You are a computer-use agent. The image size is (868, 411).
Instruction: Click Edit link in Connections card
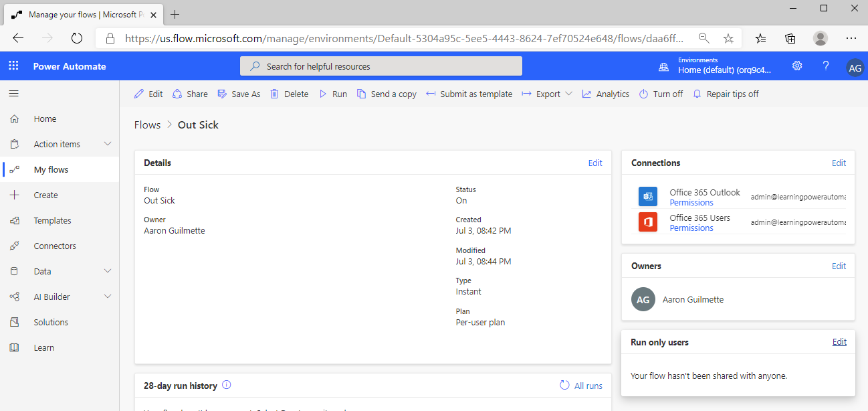click(x=839, y=163)
